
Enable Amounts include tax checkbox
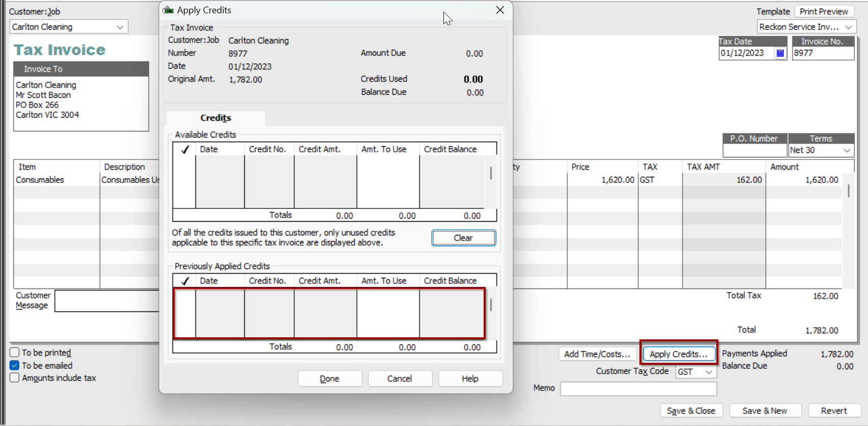pos(14,378)
